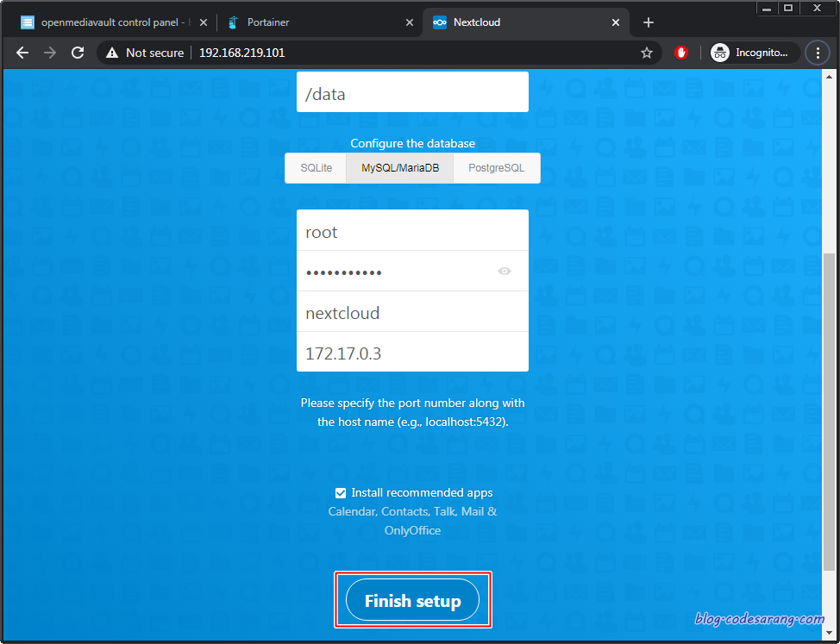
Task: Click the openmediavault tab favicon
Action: pyautogui.click(x=28, y=22)
